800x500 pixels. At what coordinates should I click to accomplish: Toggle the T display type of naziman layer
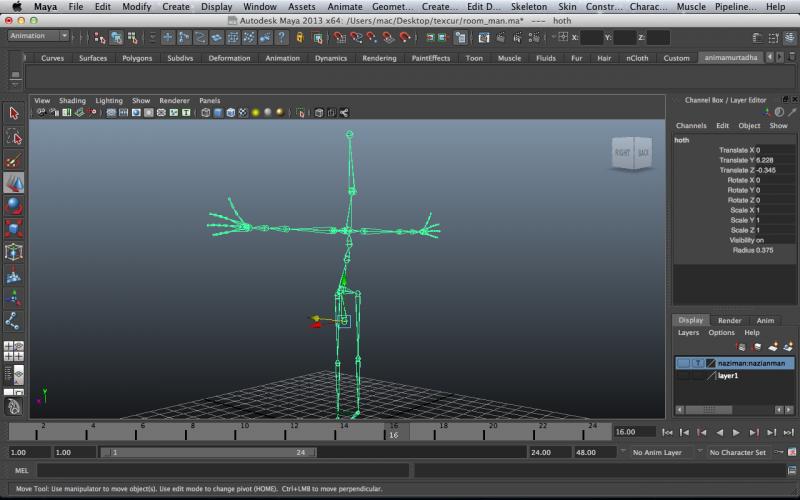click(697, 363)
